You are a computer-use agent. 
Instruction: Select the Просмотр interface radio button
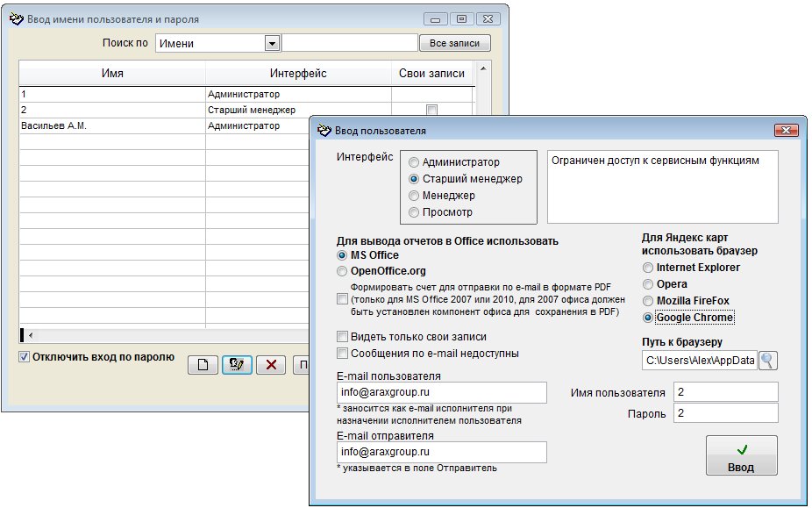point(413,212)
